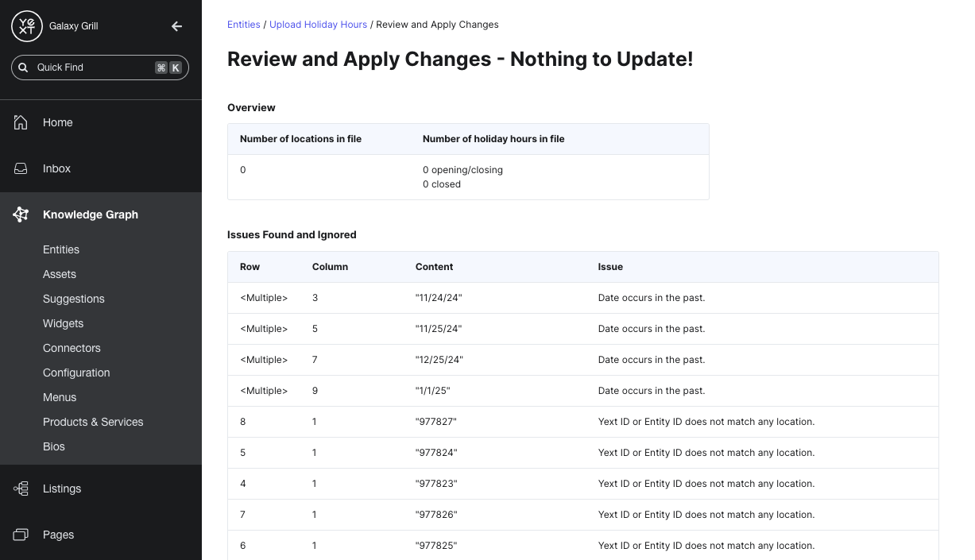Screen dimensions: 975x560
Task: Click the Galaxy Grill account logo
Action: click(26, 25)
